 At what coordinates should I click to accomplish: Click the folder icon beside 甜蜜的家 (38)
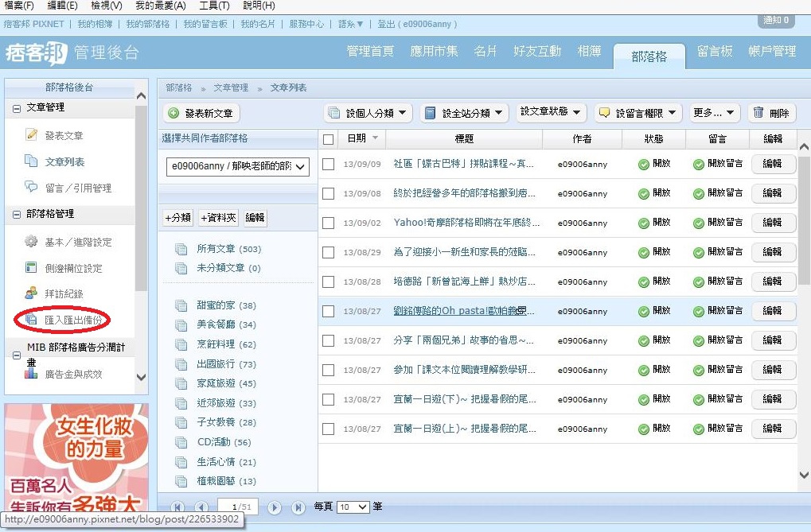click(181, 305)
